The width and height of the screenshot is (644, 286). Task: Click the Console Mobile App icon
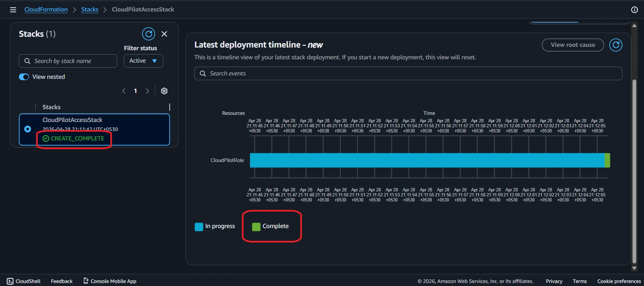86,281
